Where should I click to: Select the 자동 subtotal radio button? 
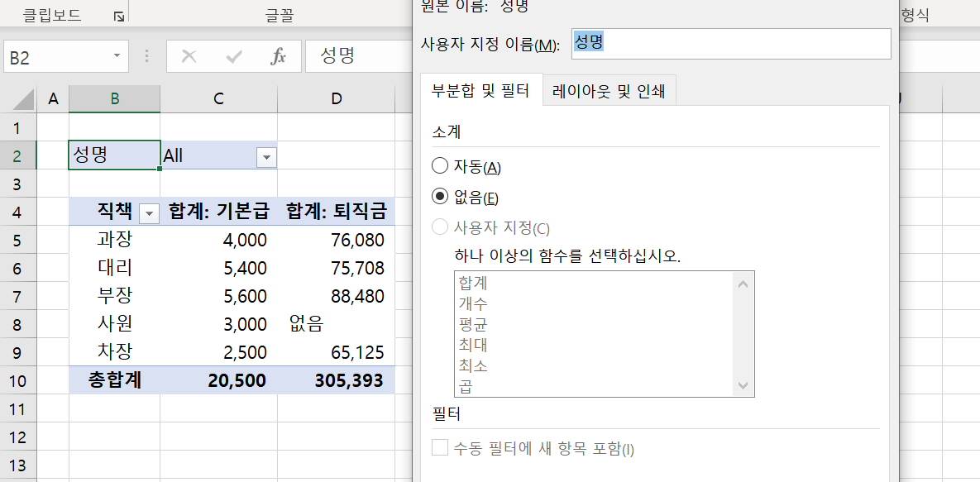pyautogui.click(x=441, y=166)
